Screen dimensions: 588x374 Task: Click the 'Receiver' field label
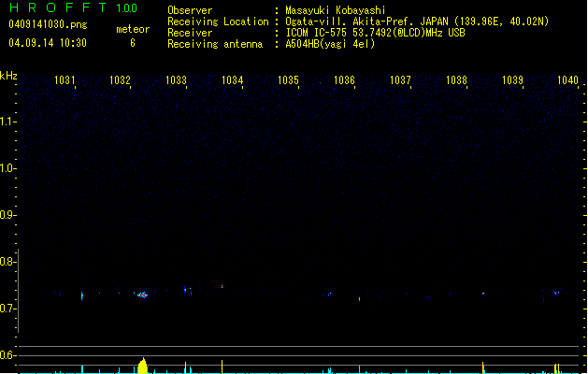tap(190, 33)
